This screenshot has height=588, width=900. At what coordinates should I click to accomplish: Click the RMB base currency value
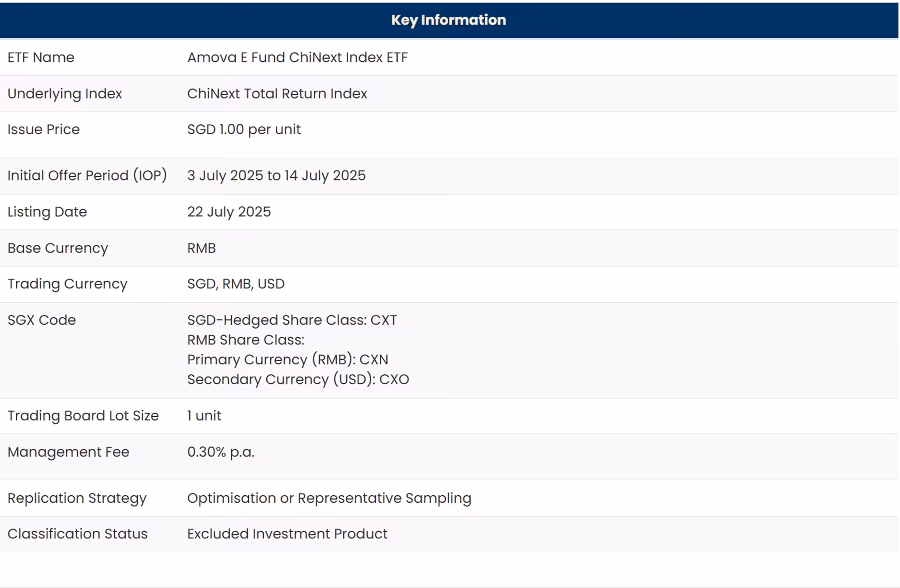(201, 248)
